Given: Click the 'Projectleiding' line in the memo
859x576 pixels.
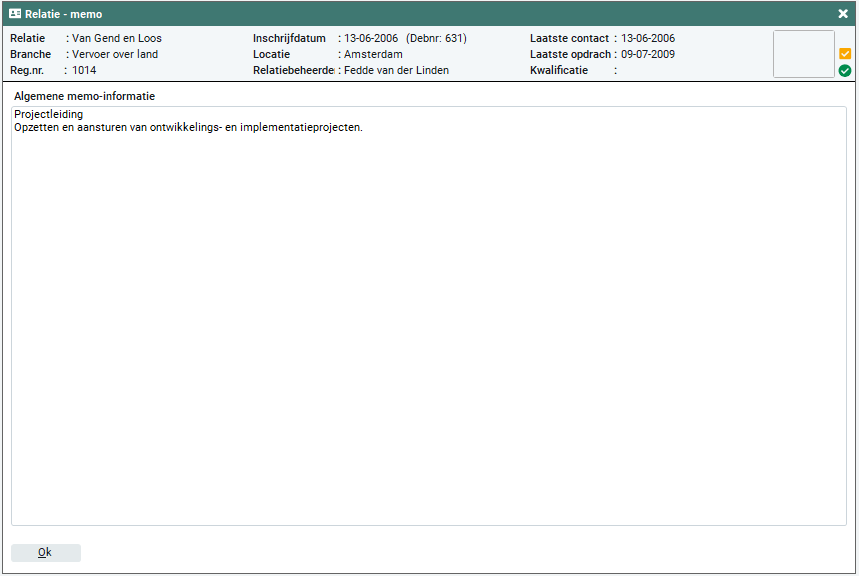Looking at the screenshot, I should [x=49, y=115].
